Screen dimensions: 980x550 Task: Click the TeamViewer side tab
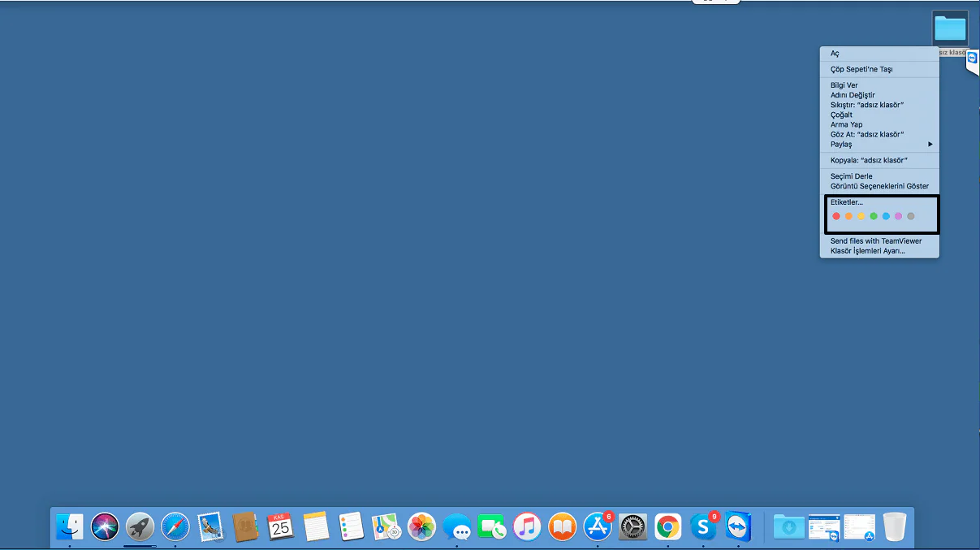pos(972,58)
